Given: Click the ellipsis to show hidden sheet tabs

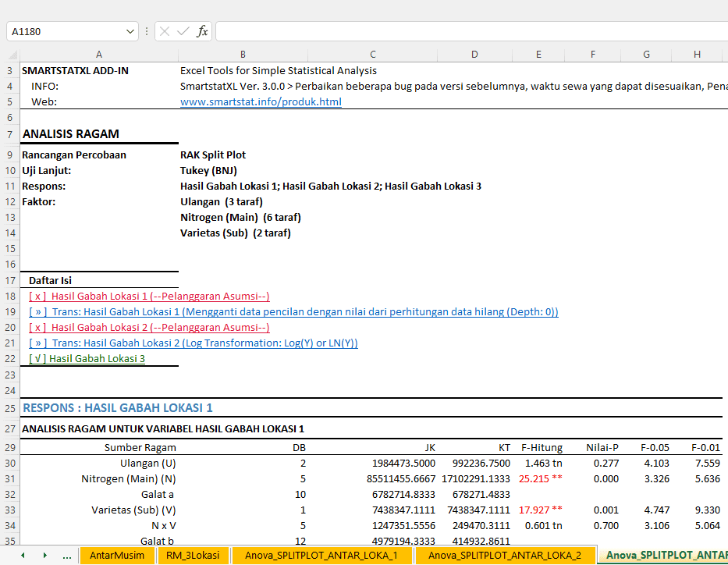Looking at the screenshot, I should click(x=66, y=556).
